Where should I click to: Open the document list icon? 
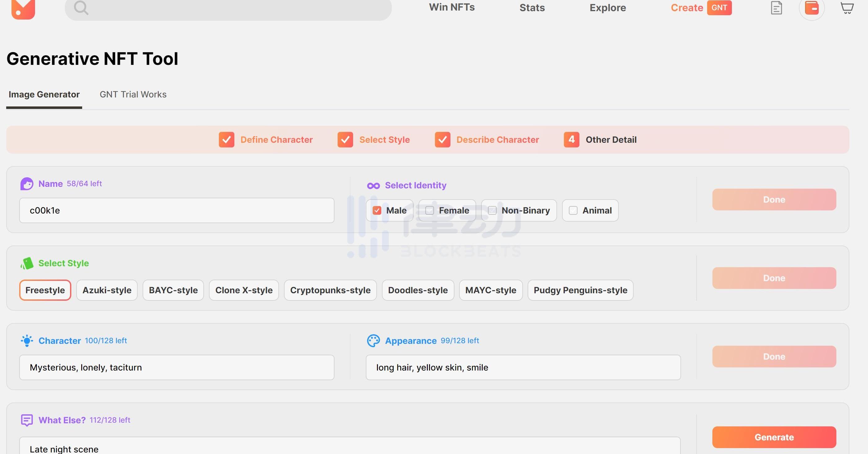point(776,8)
